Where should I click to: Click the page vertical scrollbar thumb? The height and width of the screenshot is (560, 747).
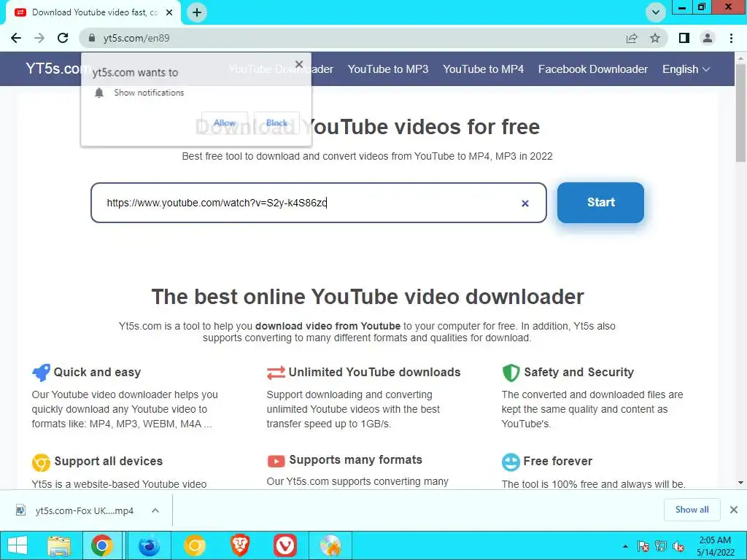[x=741, y=112]
